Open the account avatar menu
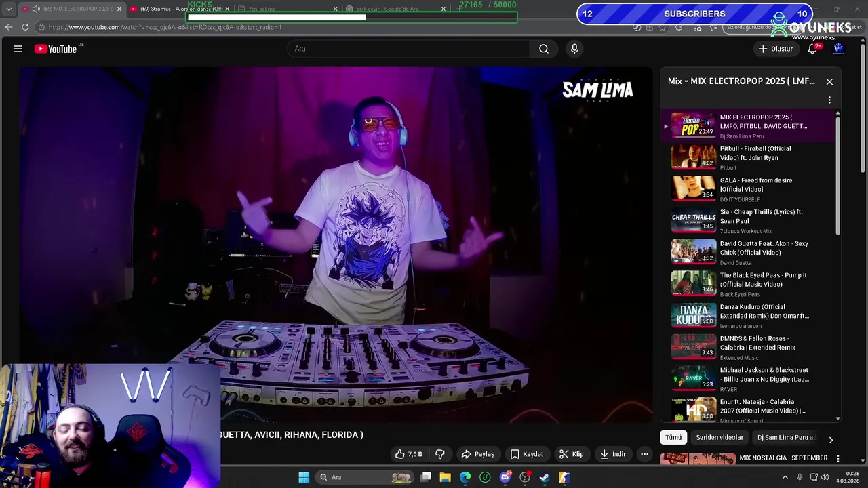Screen dimensions: 868x488 click(x=838, y=49)
